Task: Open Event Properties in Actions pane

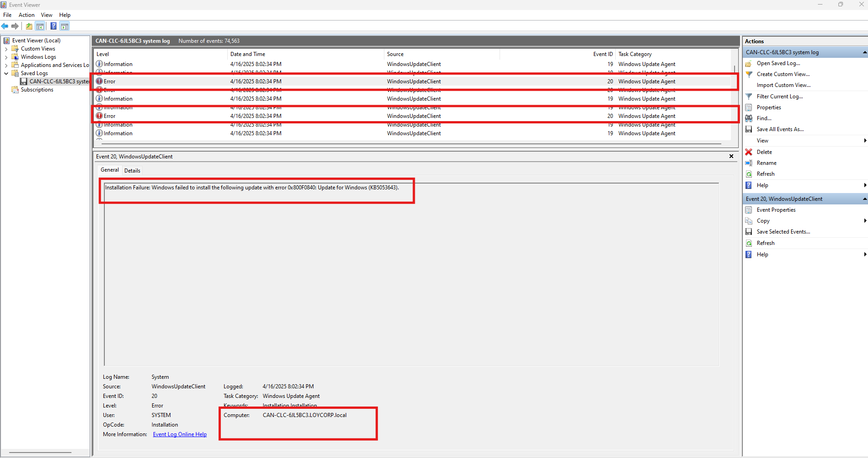Action: pos(776,210)
